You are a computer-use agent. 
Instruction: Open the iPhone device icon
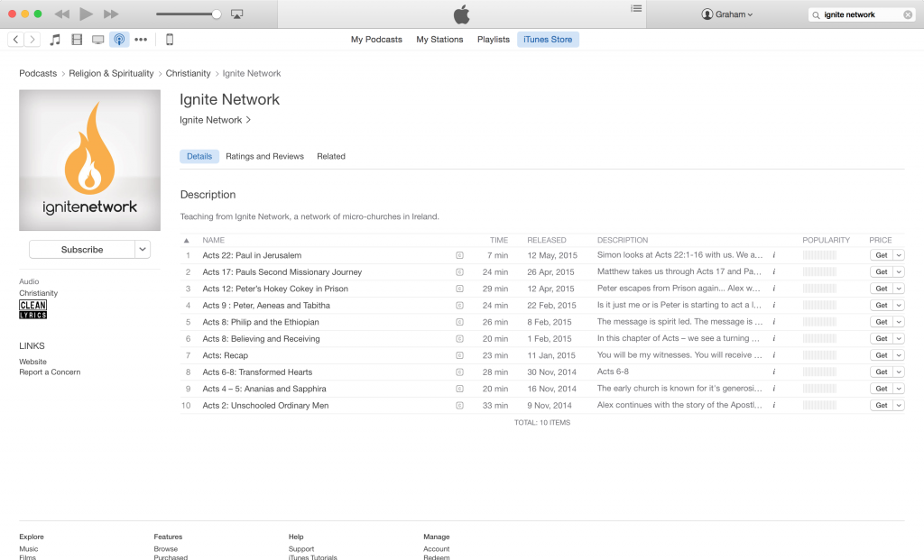[169, 40]
